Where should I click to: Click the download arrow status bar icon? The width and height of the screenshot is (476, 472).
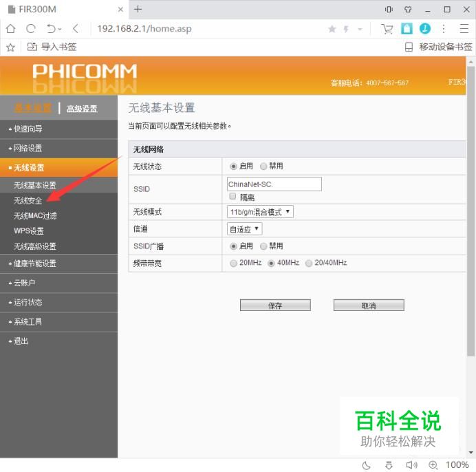(389, 465)
